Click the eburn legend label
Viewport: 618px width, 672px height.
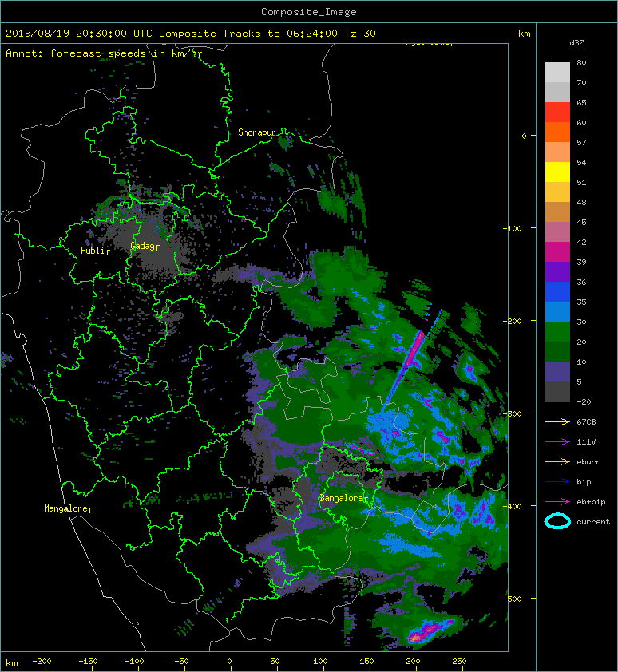pyautogui.click(x=588, y=461)
